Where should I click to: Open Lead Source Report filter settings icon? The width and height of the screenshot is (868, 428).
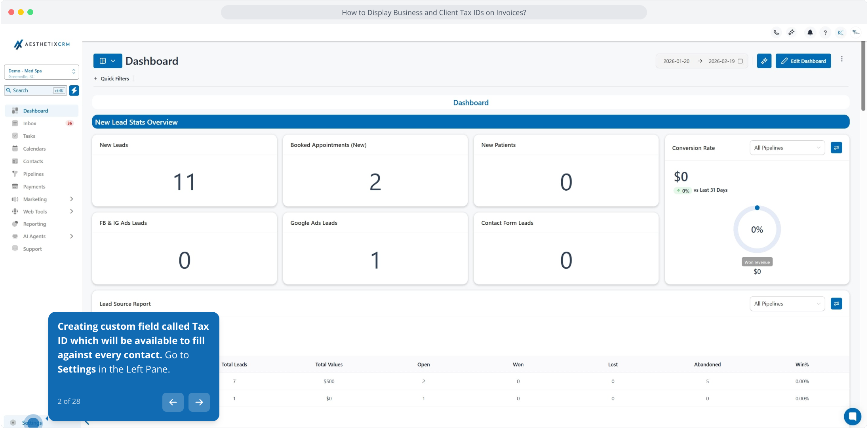point(836,304)
